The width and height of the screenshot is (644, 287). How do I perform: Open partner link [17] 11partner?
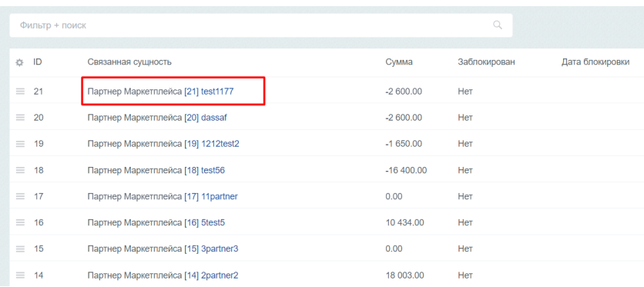click(211, 196)
